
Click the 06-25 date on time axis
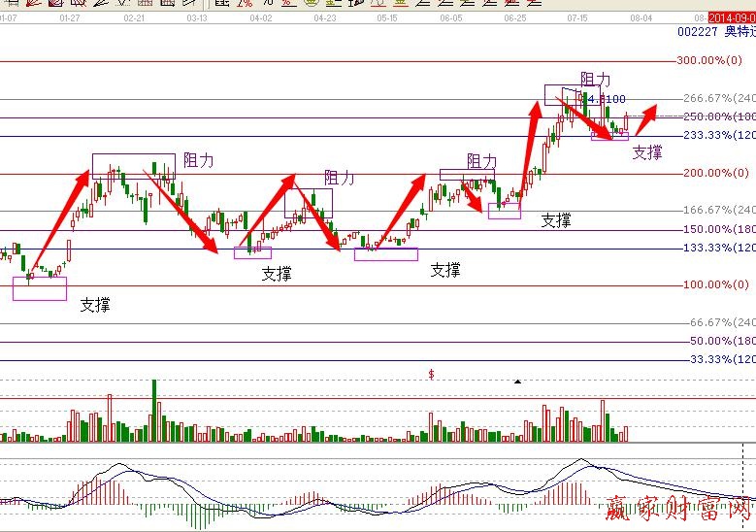point(515,18)
